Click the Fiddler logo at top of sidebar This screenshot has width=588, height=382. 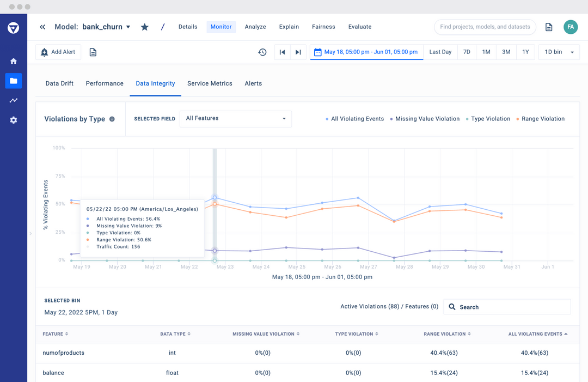(x=13, y=27)
